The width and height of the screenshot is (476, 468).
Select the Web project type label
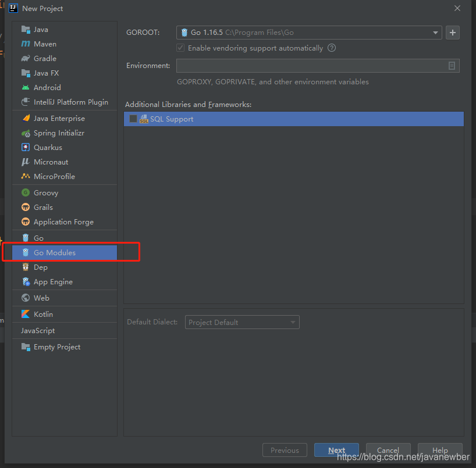click(41, 298)
